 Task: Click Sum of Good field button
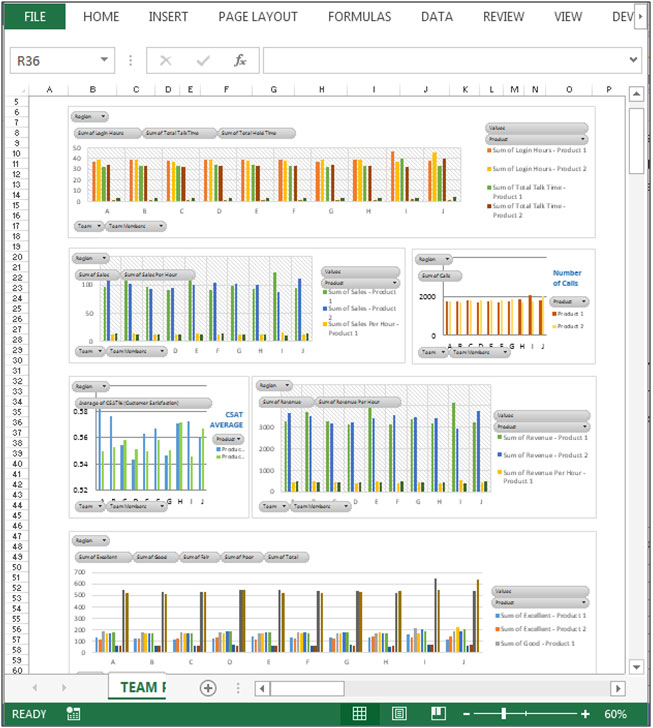coord(156,557)
